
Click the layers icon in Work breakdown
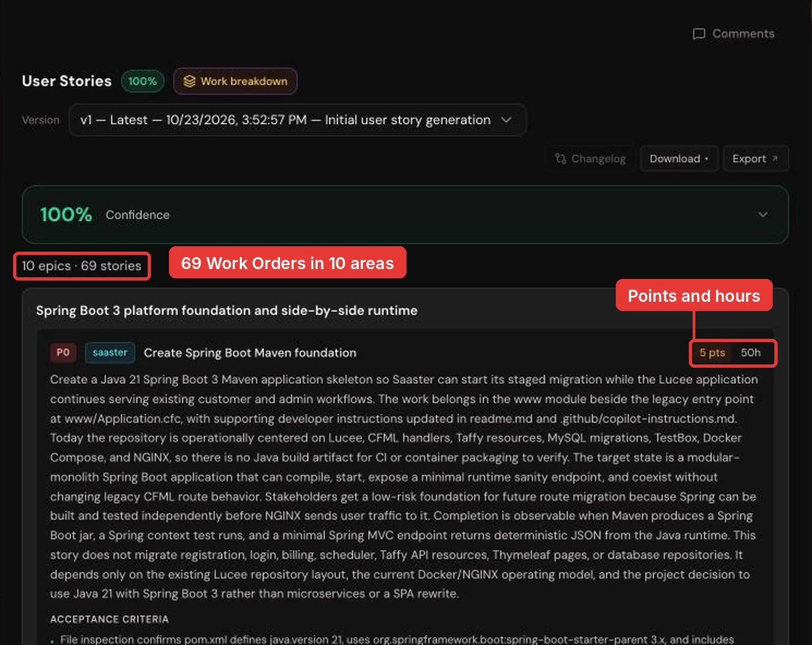tap(189, 81)
